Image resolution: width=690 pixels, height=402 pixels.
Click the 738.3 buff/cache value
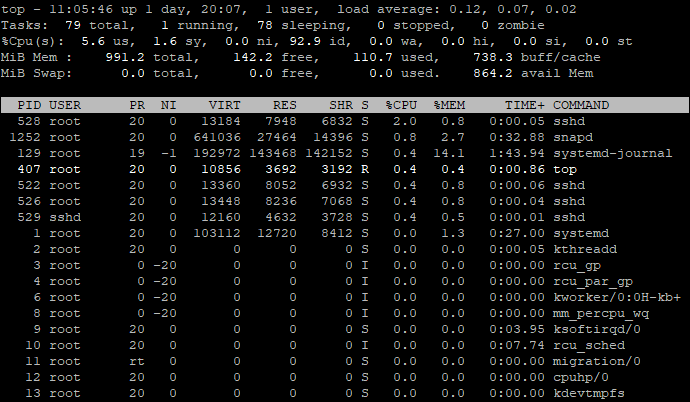[x=493, y=57]
